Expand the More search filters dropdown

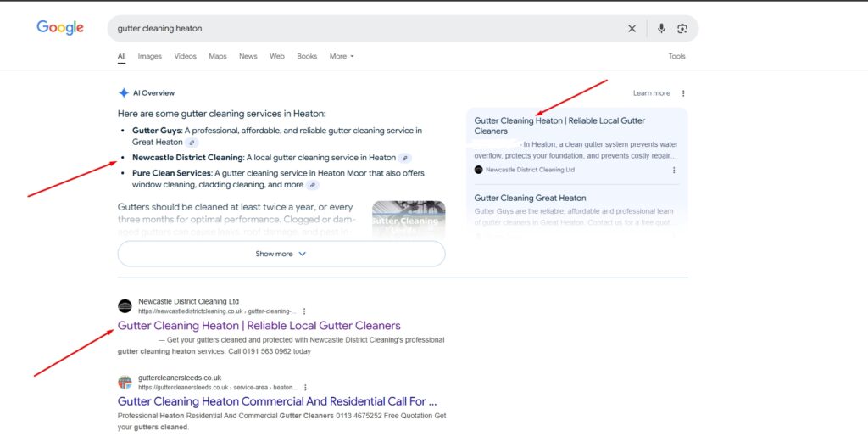[x=342, y=56]
